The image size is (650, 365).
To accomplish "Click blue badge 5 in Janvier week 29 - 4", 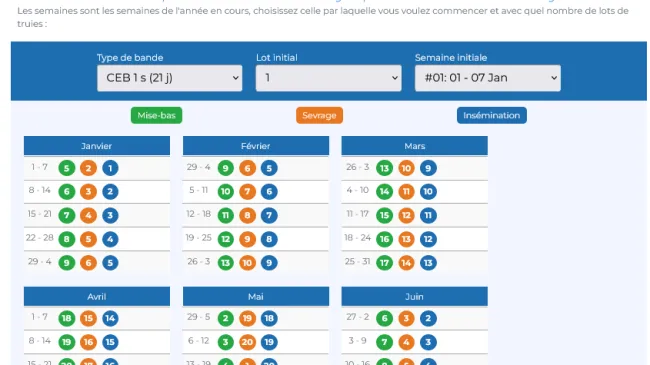I will [110, 263].
